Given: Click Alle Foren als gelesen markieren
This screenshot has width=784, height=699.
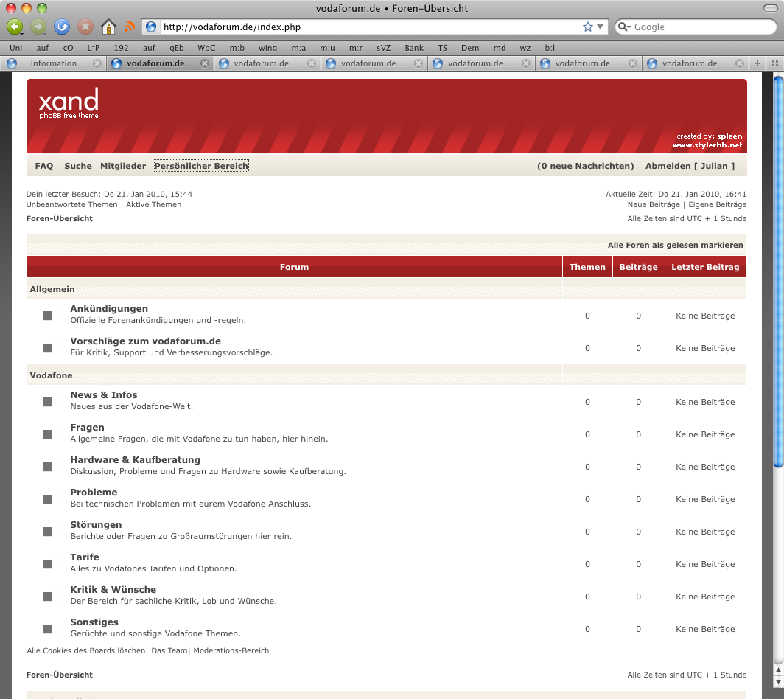Looking at the screenshot, I should (675, 245).
